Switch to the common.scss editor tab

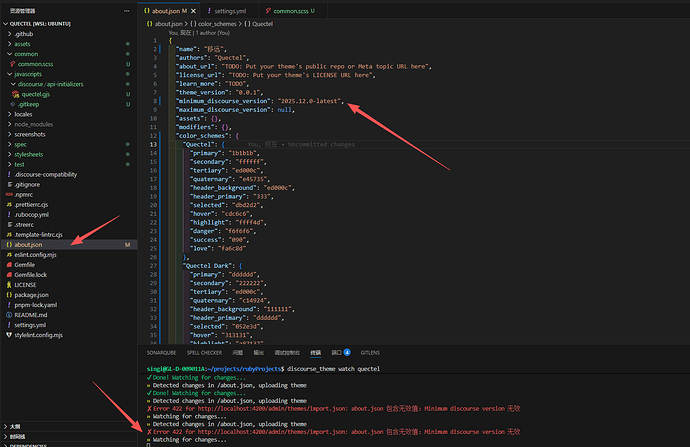pos(290,11)
